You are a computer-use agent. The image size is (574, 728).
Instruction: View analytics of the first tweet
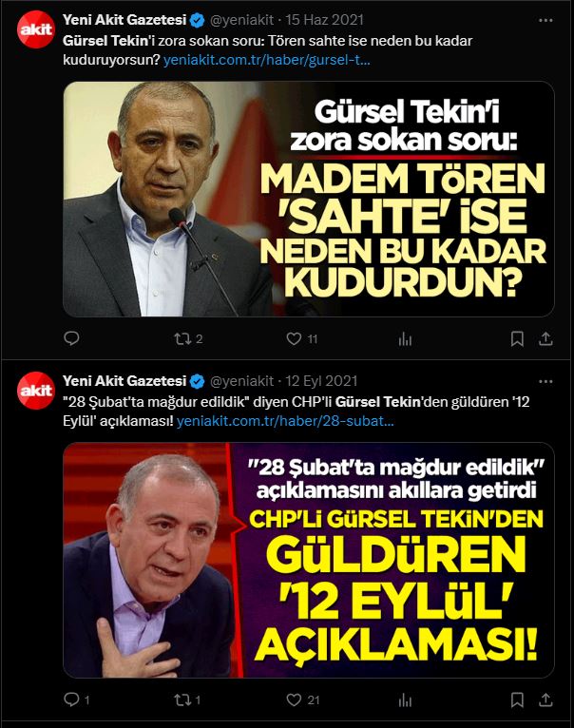point(405,339)
